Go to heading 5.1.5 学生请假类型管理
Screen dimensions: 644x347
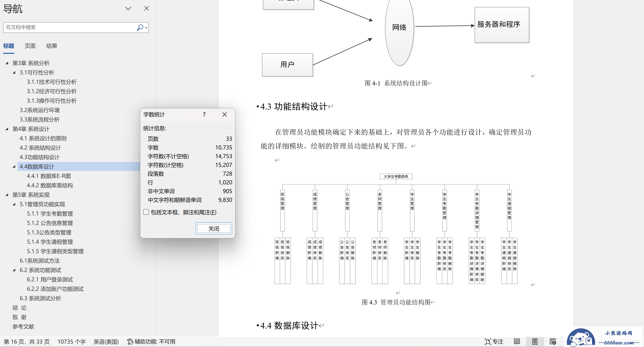(x=55, y=251)
